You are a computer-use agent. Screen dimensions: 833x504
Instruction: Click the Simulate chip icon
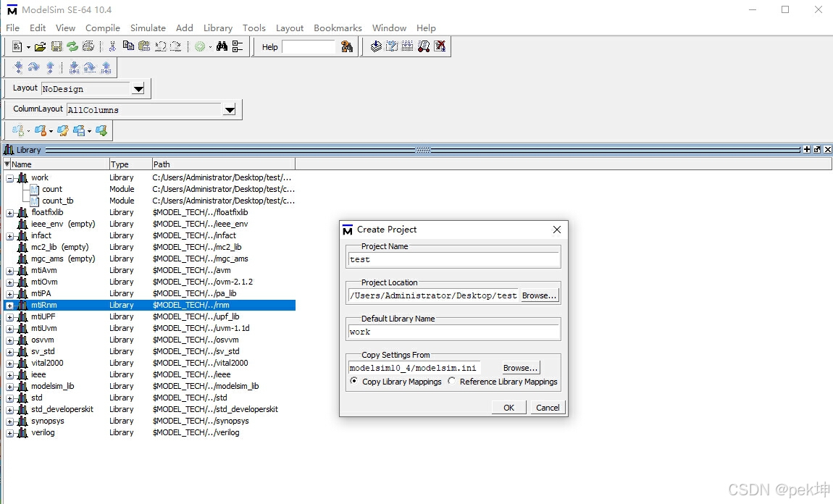pos(408,47)
